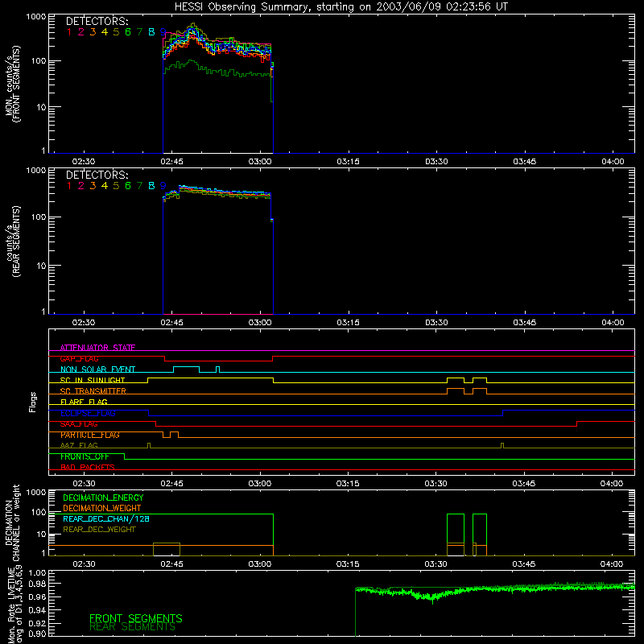Click the DECIMATION_ENERGY legend entry
This screenshot has height=644, width=644.
pyautogui.click(x=103, y=497)
